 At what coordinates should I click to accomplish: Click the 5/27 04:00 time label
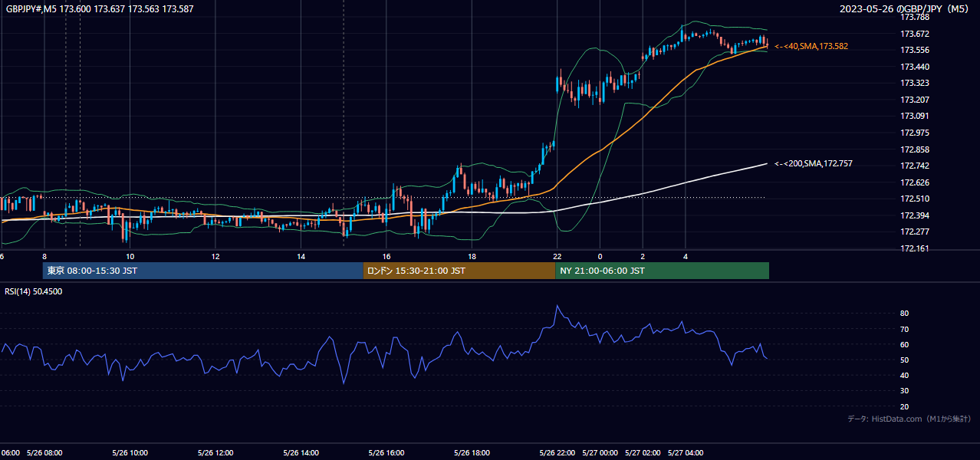pos(686,452)
